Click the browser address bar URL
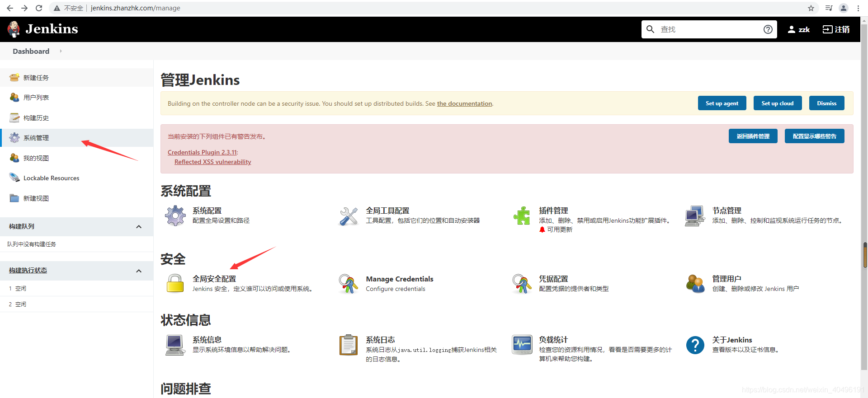The width and height of the screenshot is (868, 398). click(135, 8)
